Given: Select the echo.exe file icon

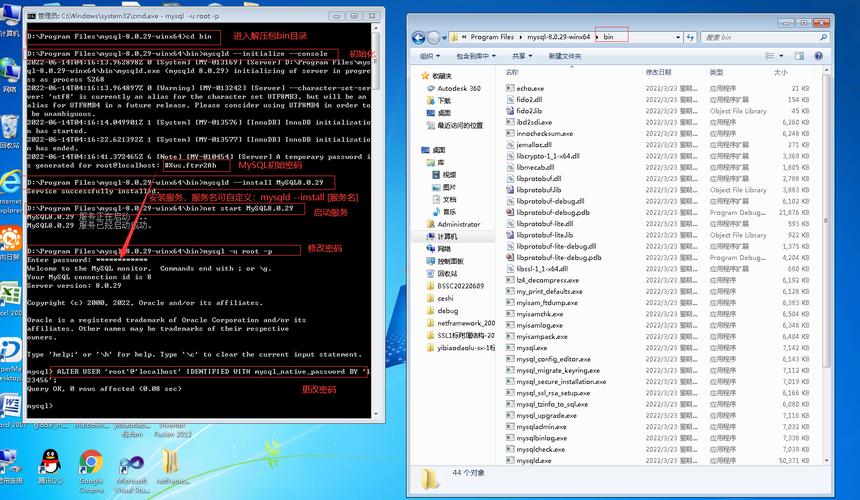Looking at the screenshot, I should click(510, 88).
